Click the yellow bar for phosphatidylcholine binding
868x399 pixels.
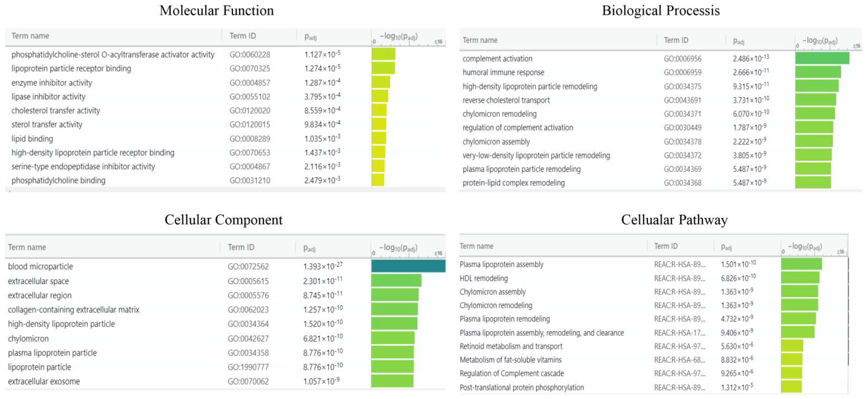coord(378,180)
